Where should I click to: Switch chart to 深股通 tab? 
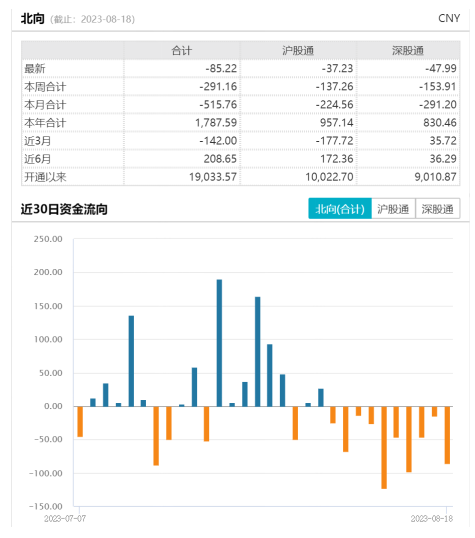click(x=437, y=209)
